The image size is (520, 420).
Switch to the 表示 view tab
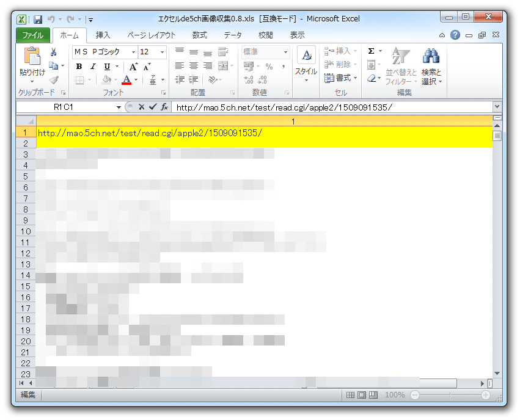pyautogui.click(x=298, y=35)
